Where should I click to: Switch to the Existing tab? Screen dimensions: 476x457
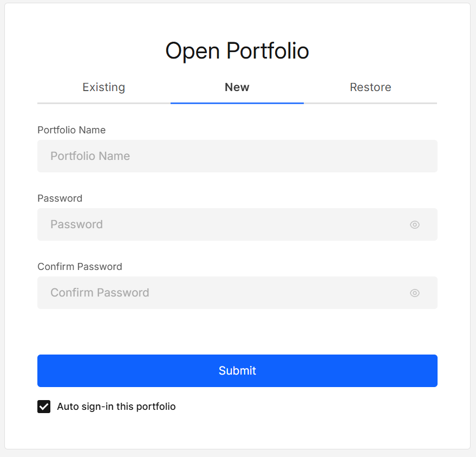pyautogui.click(x=103, y=87)
